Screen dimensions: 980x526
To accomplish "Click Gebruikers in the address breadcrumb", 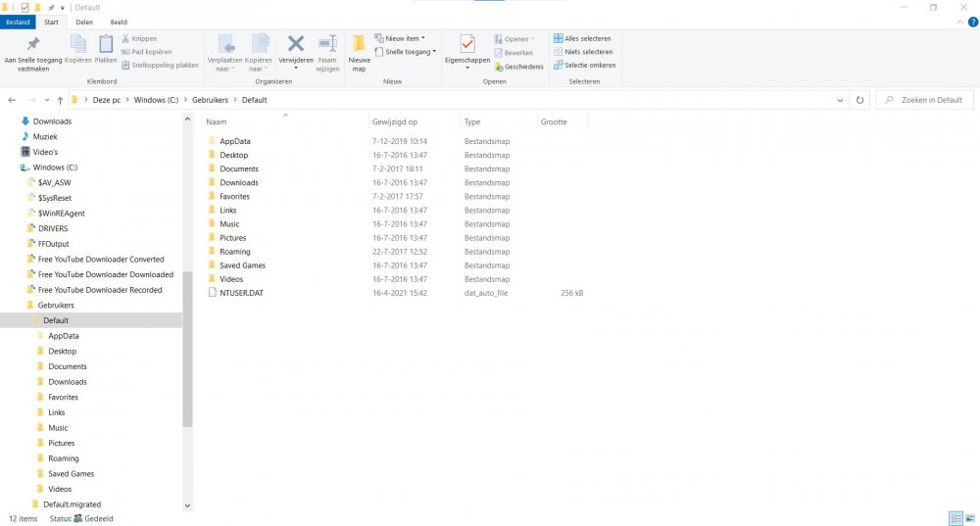I will (210, 100).
